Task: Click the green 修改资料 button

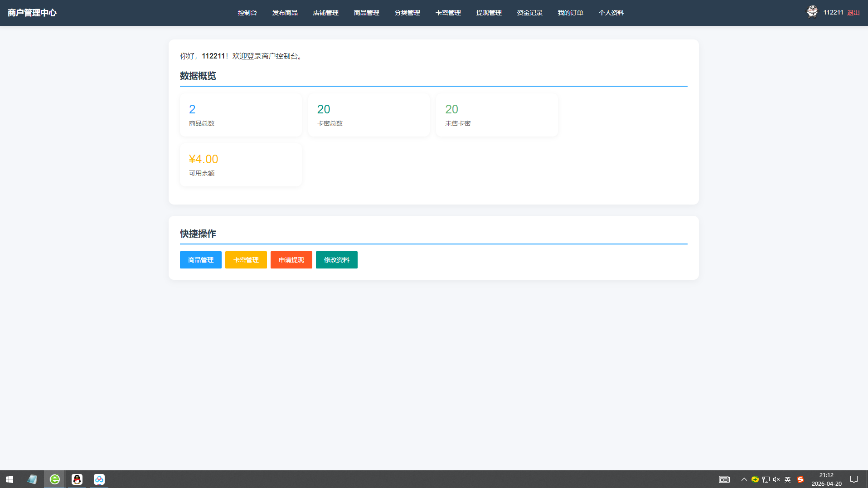Action: point(336,260)
